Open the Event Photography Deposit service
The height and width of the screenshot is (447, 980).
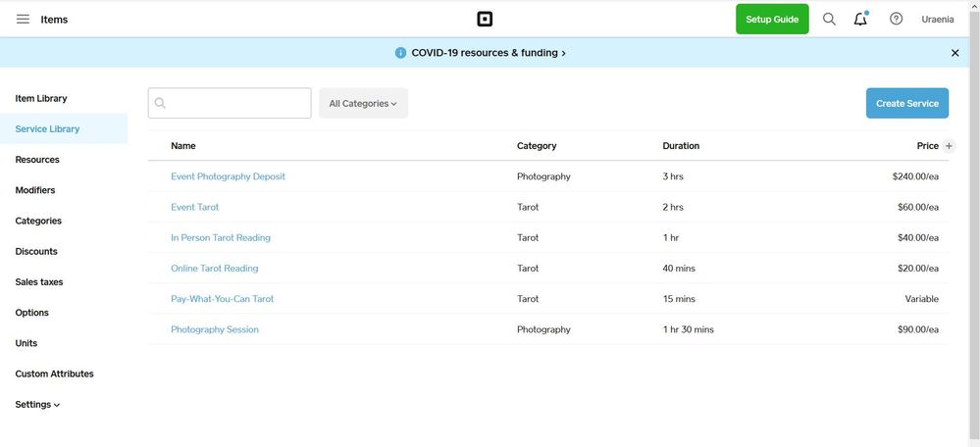pos(228,176)
